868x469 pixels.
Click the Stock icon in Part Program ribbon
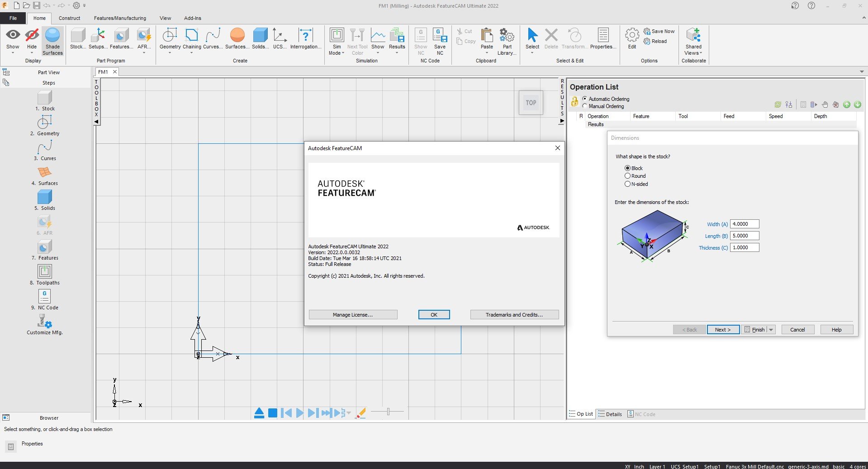pyautogui.click(x=77, y=39)
